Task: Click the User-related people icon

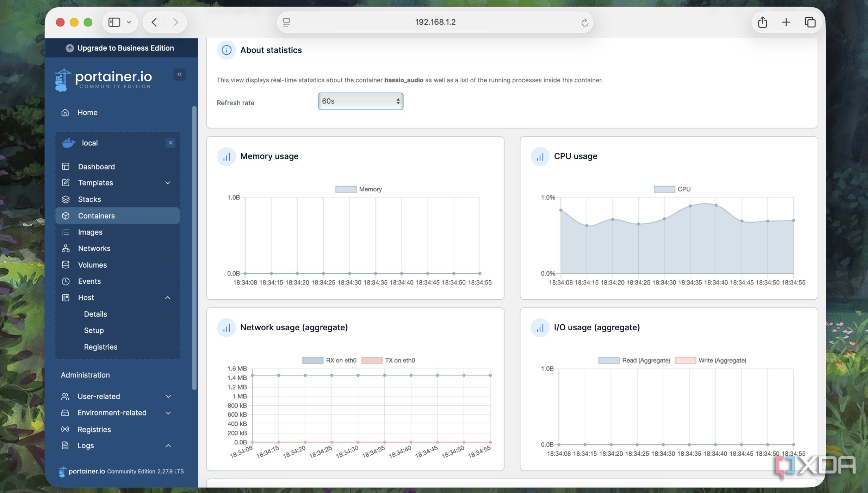Action: point(65,396)
